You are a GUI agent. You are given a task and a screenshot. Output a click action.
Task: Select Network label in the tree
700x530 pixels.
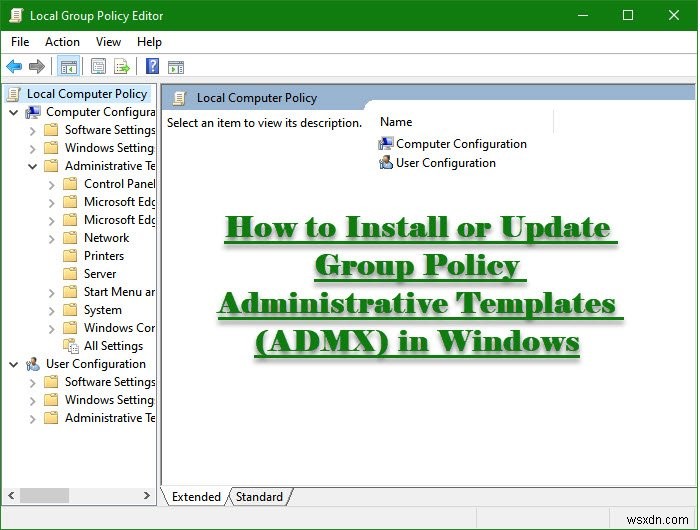(106, 238)
